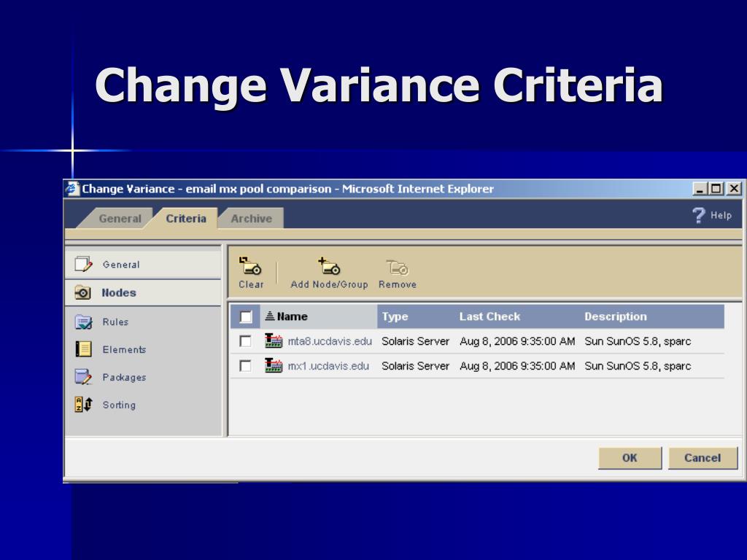
Task: Click the server icon beside mta8.ucdavis.edu
Action: (x=274, y=341)
